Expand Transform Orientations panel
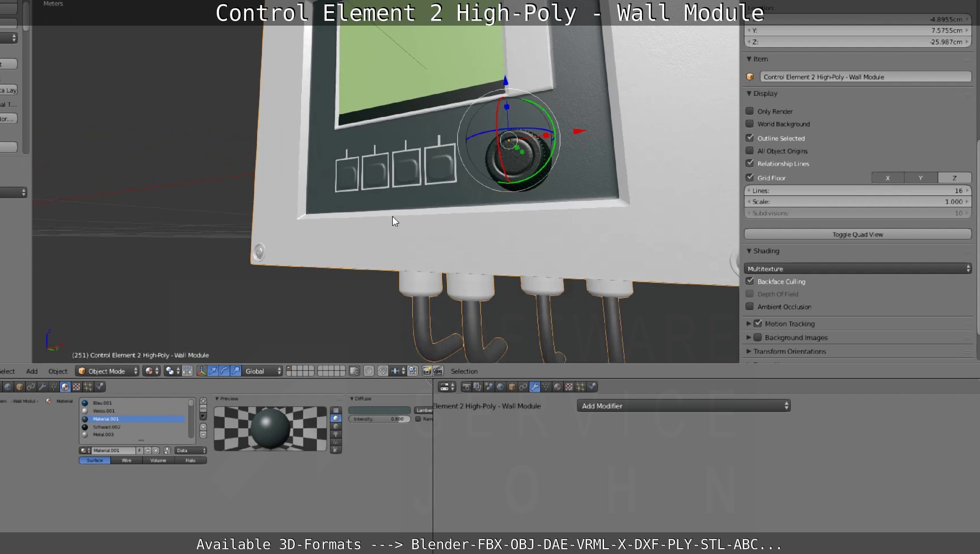980x554 pixels. point(749,351)
